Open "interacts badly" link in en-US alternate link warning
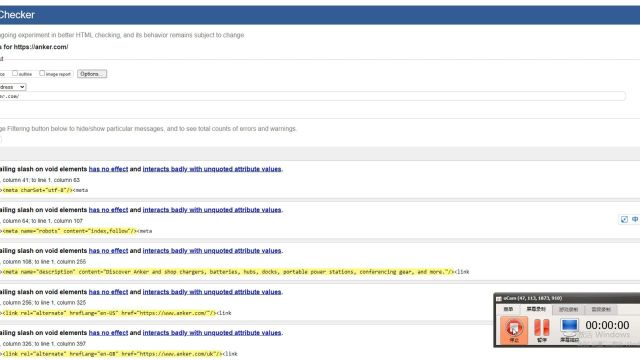The image size is (640, 360). [212, 292]
